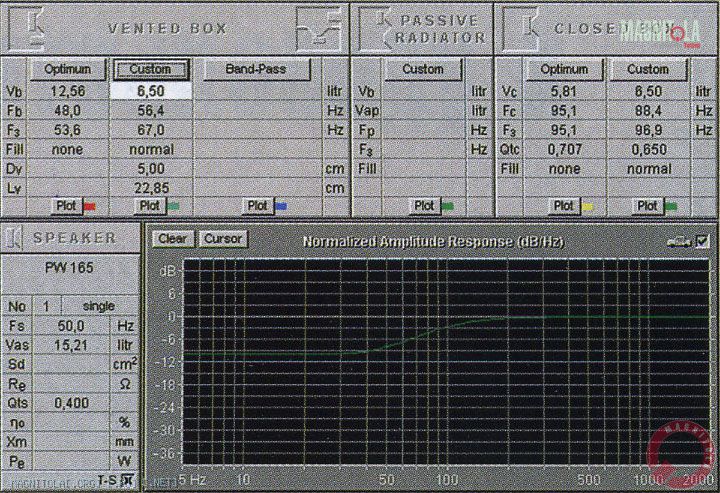Plot the Closed Box Custom response
The height and width of the screenshot is (493, 720).
pyautogui.click(x=647, y=206)
